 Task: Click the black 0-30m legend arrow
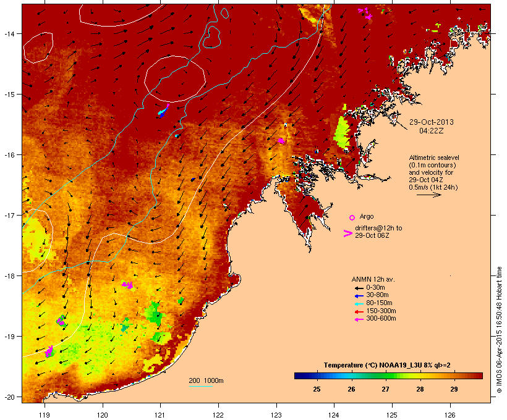point(359,288)
